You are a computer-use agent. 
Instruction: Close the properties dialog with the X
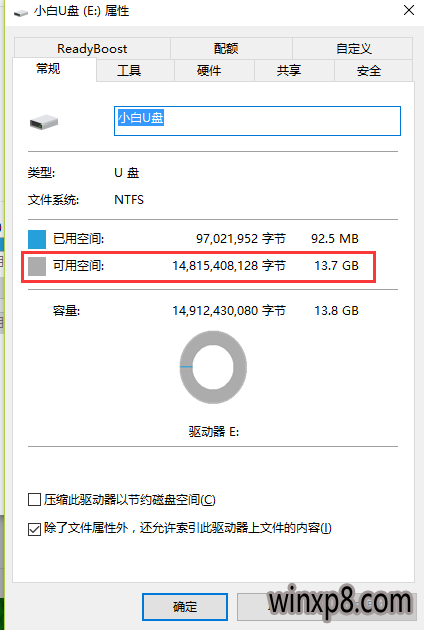click(409, 10)
